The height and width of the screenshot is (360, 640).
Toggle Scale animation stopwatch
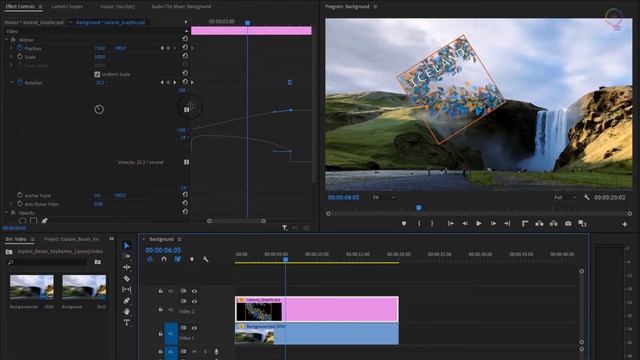pyautogui.click(x=20, y=57)
